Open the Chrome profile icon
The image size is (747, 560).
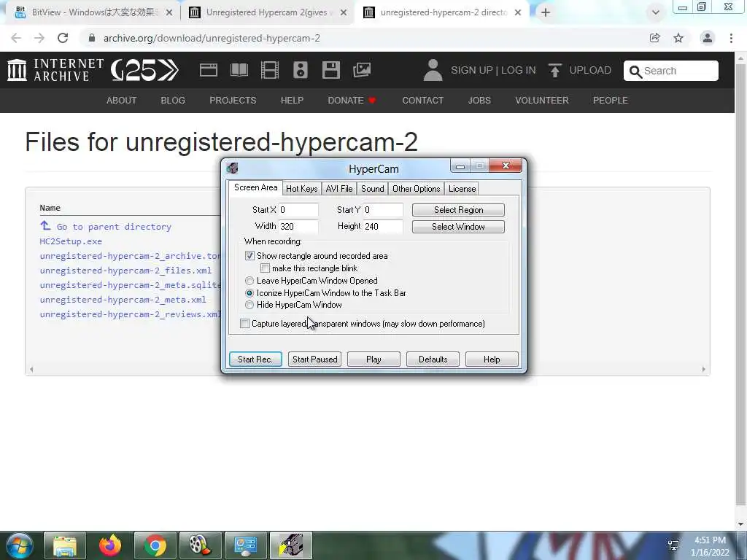(708, 38)
